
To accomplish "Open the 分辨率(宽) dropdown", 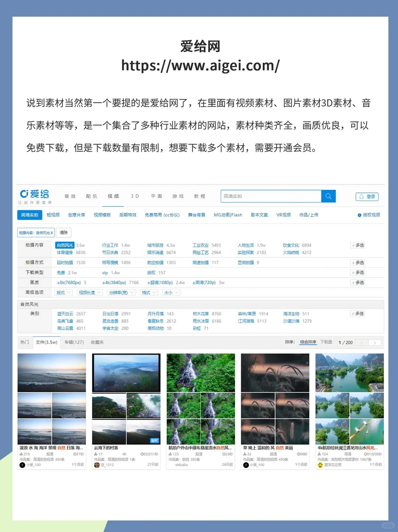I will click(121, 292).
